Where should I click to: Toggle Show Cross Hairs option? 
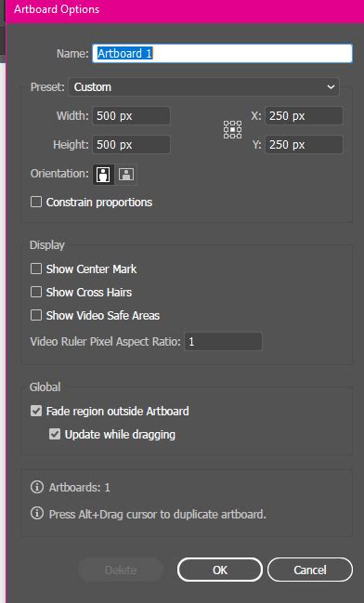point(36,292)
